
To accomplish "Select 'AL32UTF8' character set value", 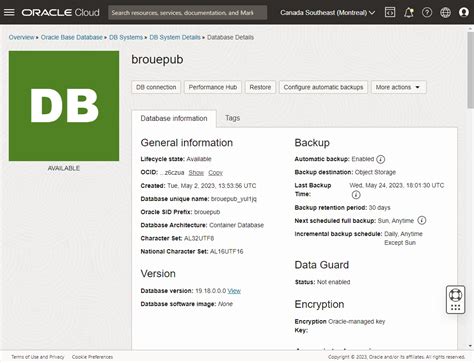I will [x=199, y=238].
